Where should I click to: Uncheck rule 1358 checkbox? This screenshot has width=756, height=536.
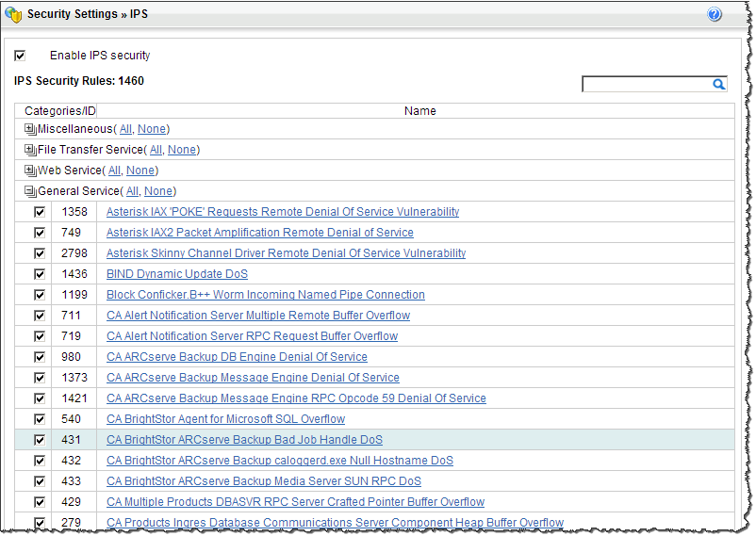click(x=40, y=212)
